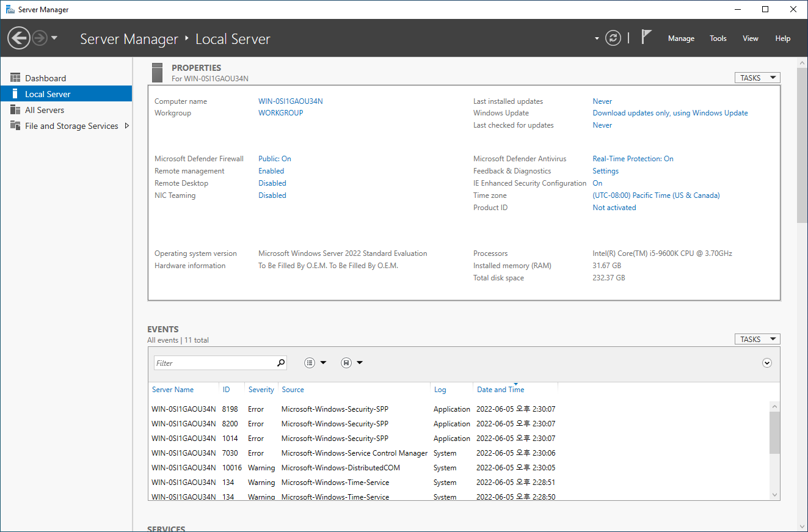Viewport: 808px width, 532px height.
Task: Open the View menu
Action: 751,38
